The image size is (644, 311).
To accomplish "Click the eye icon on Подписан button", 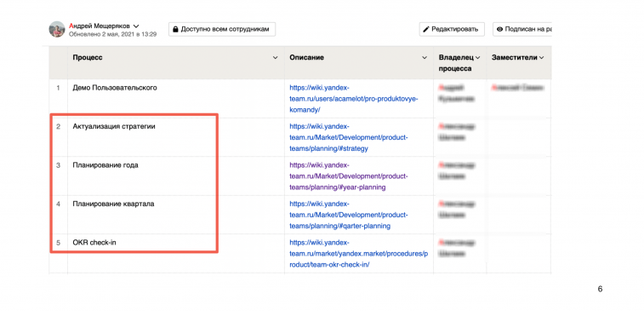I will 500,30.
